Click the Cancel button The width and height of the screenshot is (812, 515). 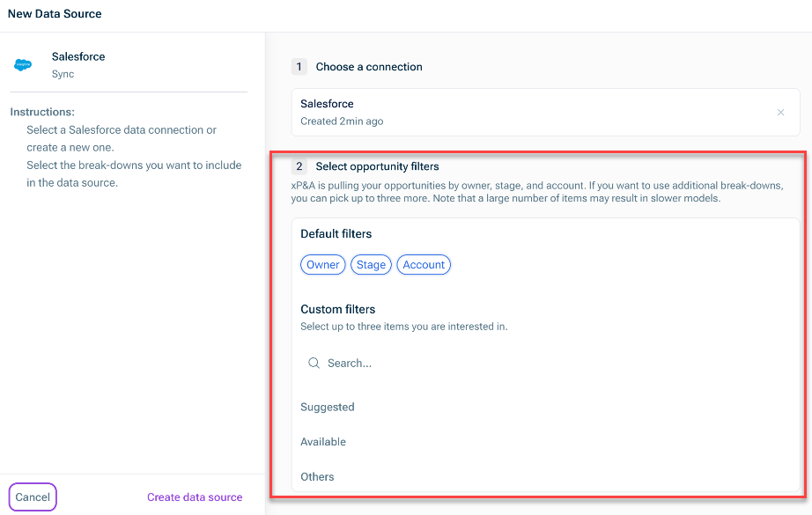point(32,497)
